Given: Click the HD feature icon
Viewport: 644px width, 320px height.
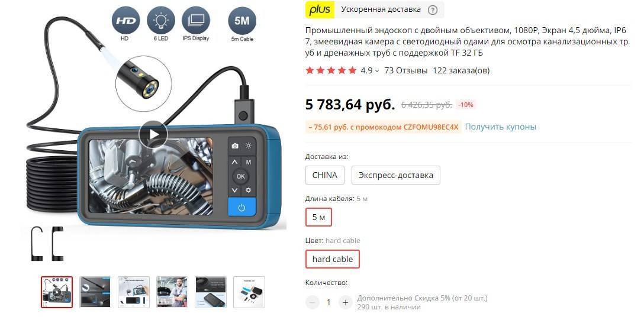Looking at the screenshot, I should pos(125,21).
